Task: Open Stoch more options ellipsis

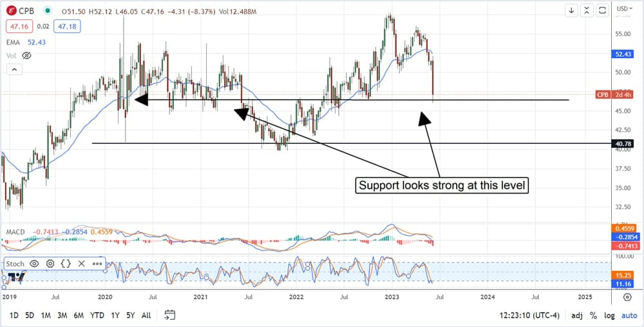Action: (97, 264)
